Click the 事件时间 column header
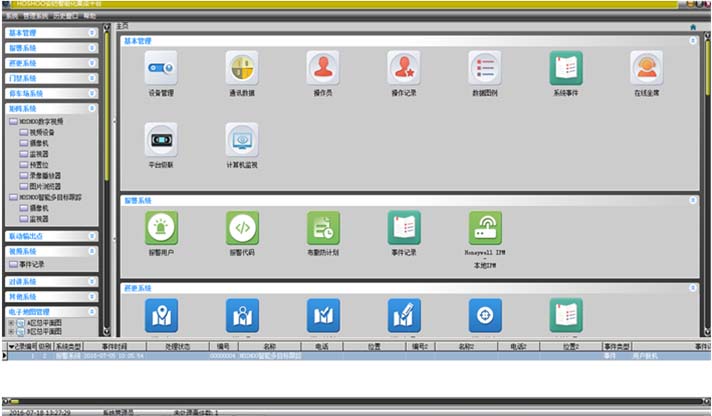 (115, 346)
